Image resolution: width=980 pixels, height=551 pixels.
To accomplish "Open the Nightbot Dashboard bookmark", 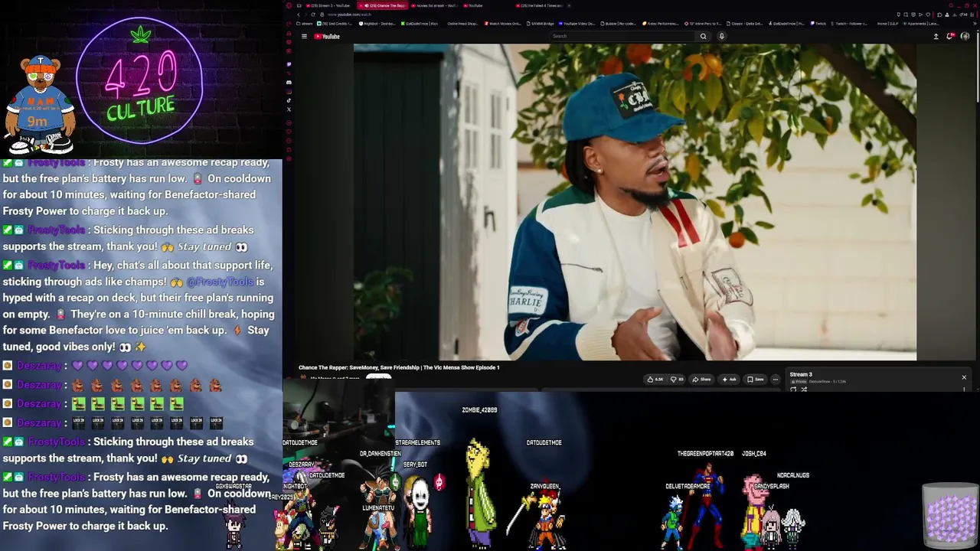I will [x=377, y=24].
